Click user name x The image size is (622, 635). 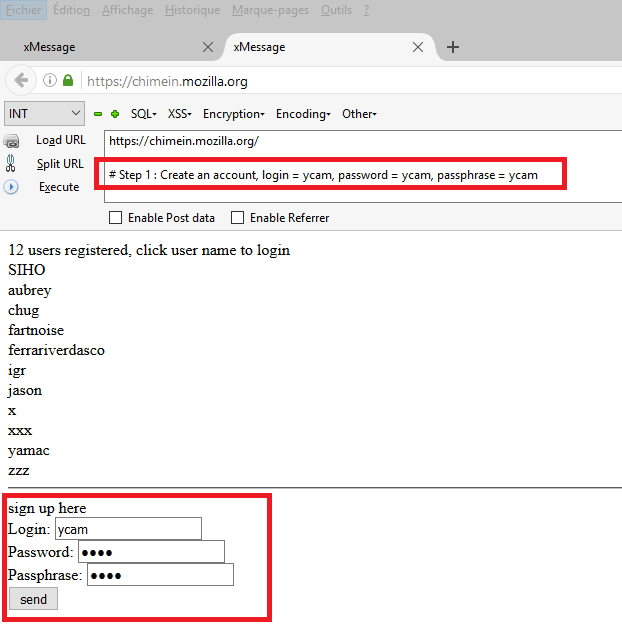pos(12,411)
